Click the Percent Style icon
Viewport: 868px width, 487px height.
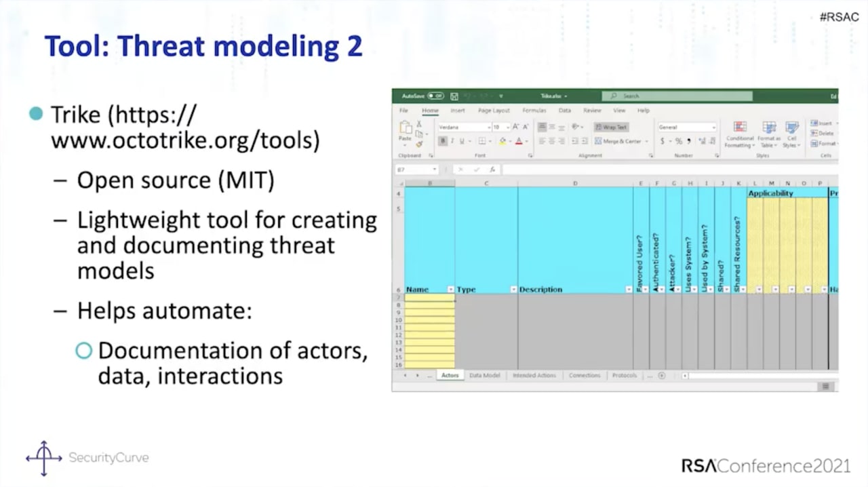[678, 141]
